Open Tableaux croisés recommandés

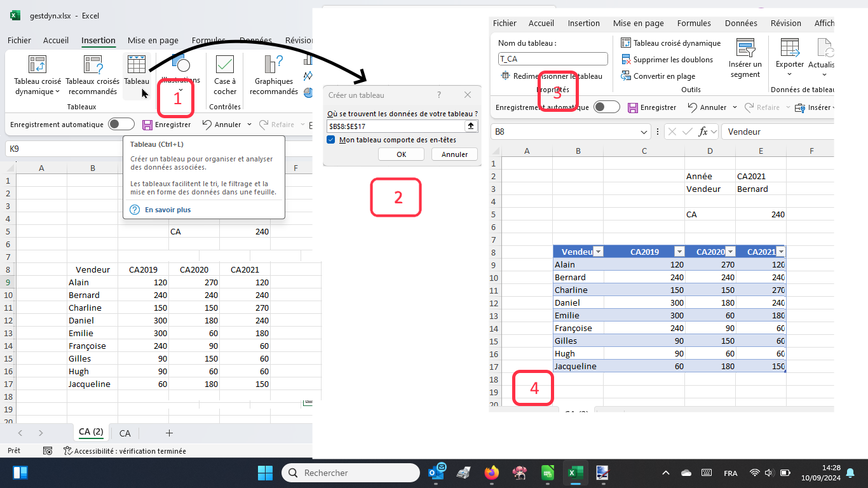pyautogui.click(x=91, y=73)
